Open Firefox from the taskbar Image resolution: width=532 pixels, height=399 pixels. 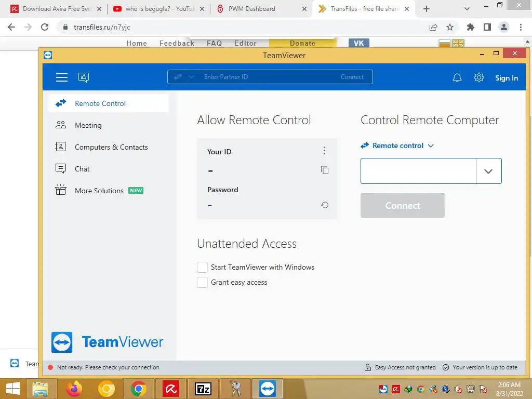click(x=74, y=389)
